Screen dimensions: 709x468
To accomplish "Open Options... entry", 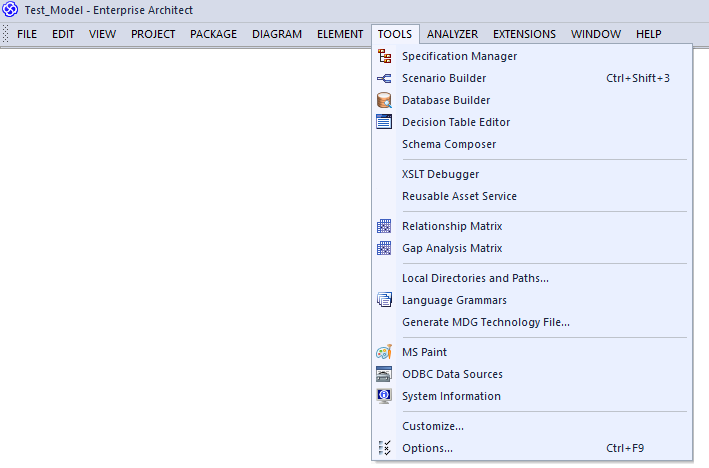I will click(532, 448).
